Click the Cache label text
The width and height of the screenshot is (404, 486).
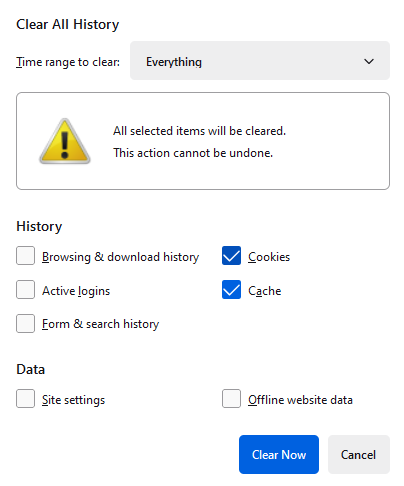coord(265,291)
